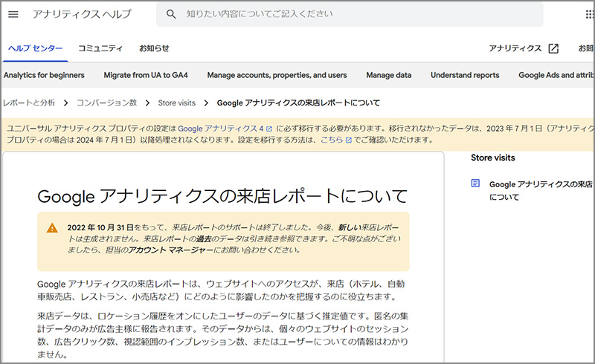The width and height of the screenshot is (595, 364).
Task: Open the Manage data menu
Action: pyautogui.click(x=388, y=75)
